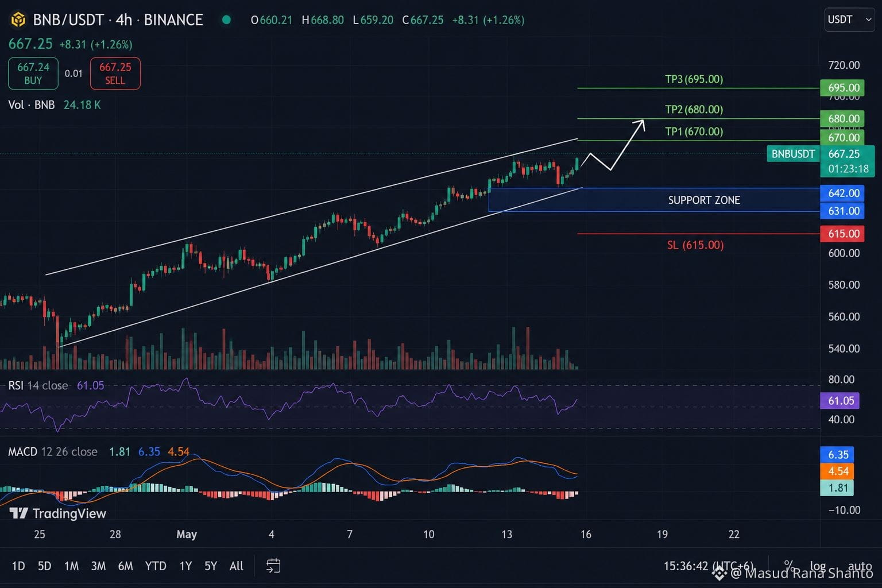Click the SL (615.00) line label

695,245
